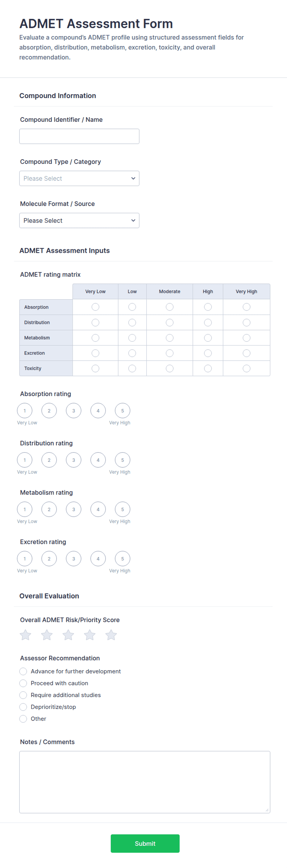Expand Molecule Format / Source dropdown
Viewport: 287px width, 868px height.
pyautogui.click(x=79, y=220)
